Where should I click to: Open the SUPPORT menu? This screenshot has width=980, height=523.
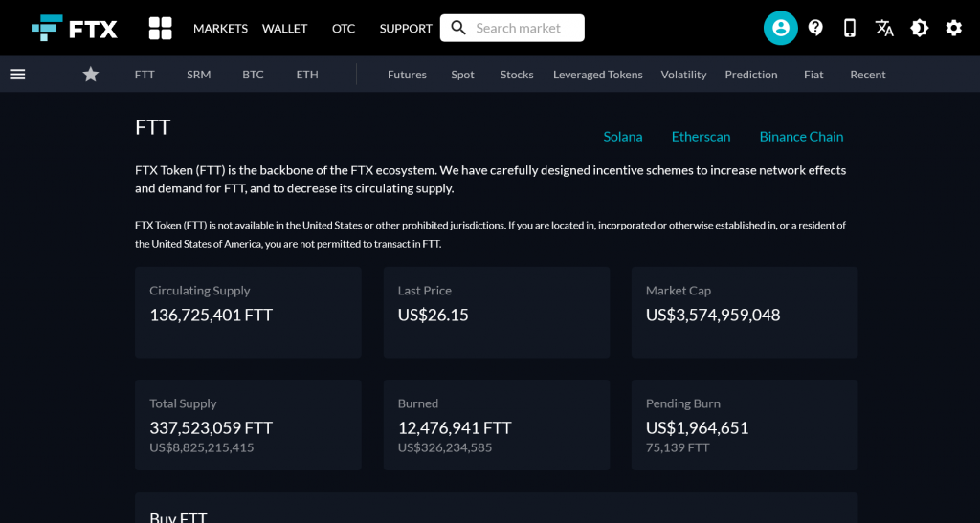[406, 28]
